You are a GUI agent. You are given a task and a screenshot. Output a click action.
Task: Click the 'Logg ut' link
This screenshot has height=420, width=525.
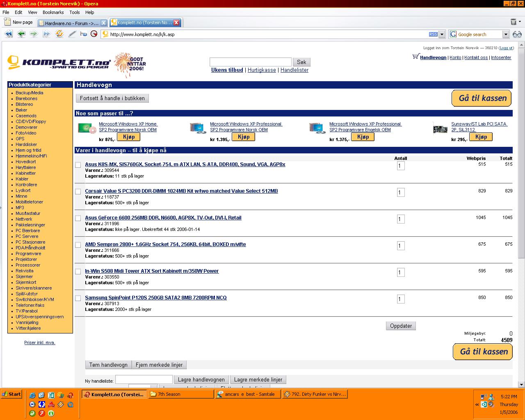click(x=506, y=48)
